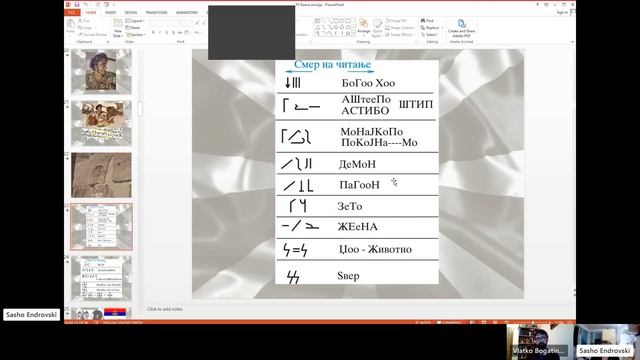Open the Layout dropdown
This screenshot has width=640, height=360.
coord(134,21)
